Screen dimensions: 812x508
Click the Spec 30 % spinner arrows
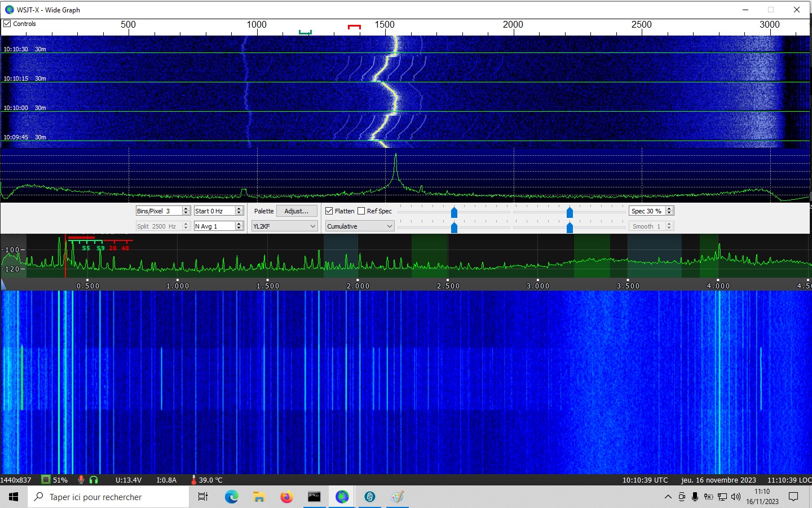click(669, 211)
